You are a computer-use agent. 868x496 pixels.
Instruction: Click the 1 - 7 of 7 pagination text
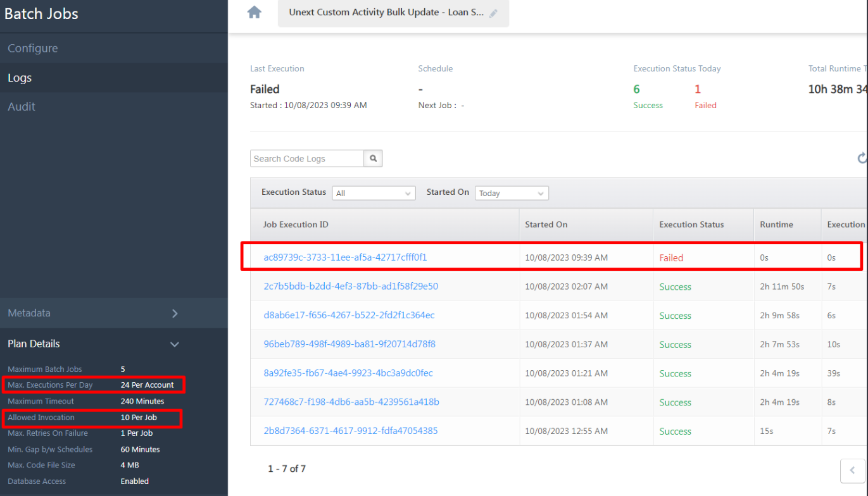pyautogui.click(x=287, y=469)
